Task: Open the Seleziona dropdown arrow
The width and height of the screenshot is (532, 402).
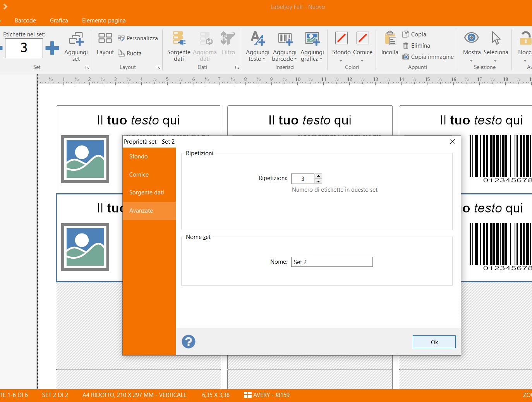Action: coord(495,61)
